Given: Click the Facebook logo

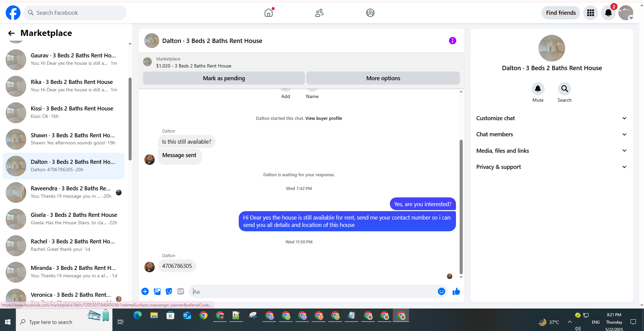Looking at the screenshot, I should 13,13.
